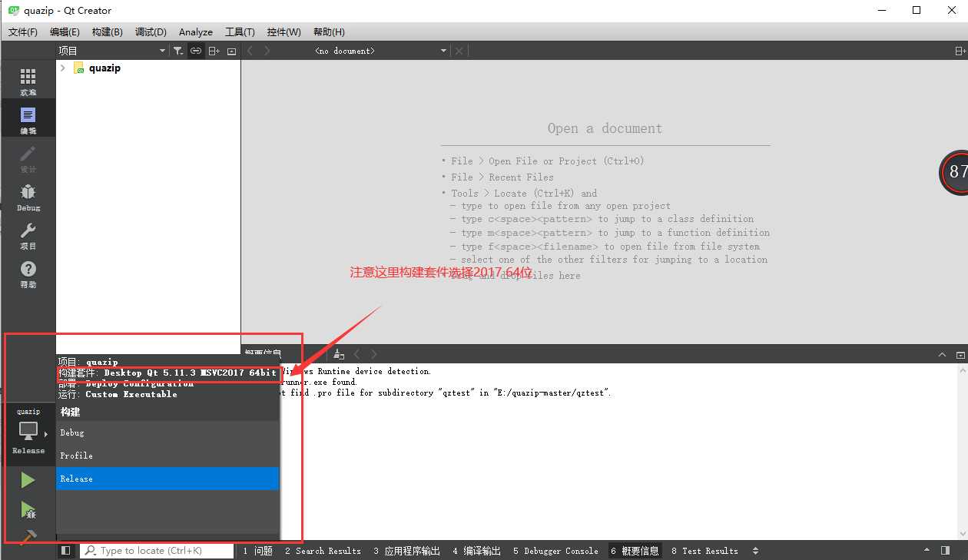Expand the quazip project tree node

click(x=63, y=68)
